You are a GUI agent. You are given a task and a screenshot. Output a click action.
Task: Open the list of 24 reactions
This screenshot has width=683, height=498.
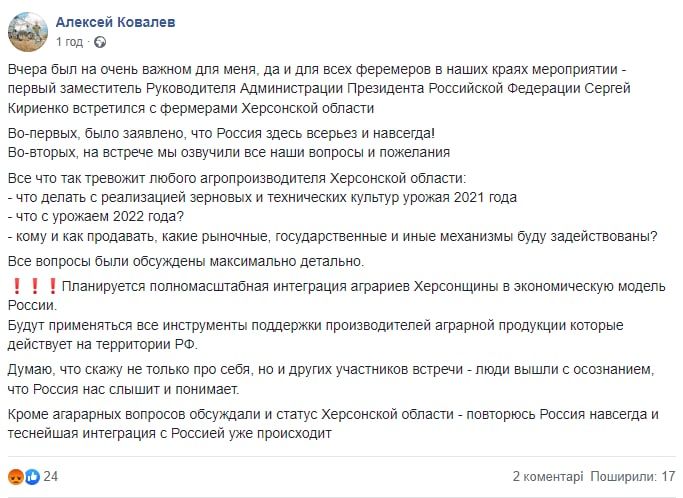pos(50,475)
